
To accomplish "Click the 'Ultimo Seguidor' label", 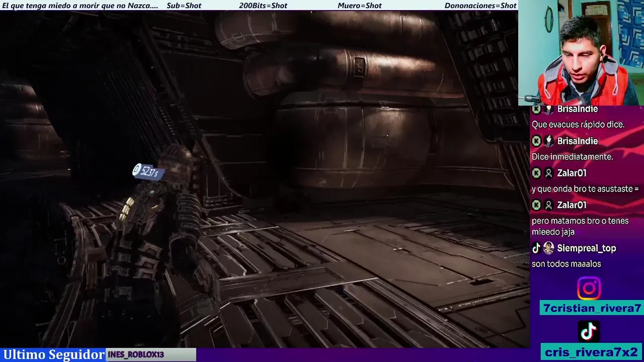I will point(53,354).
